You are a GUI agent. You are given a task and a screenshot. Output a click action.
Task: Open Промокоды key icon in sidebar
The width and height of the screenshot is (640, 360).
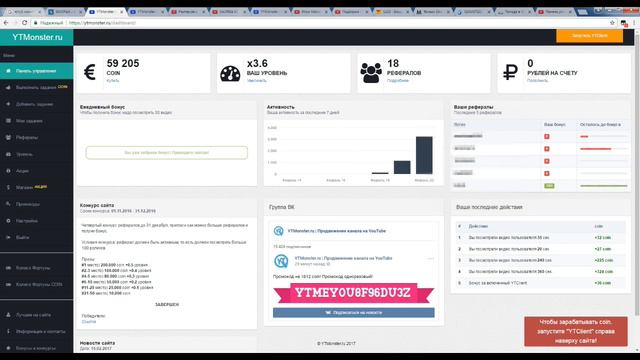coord(8,204)
